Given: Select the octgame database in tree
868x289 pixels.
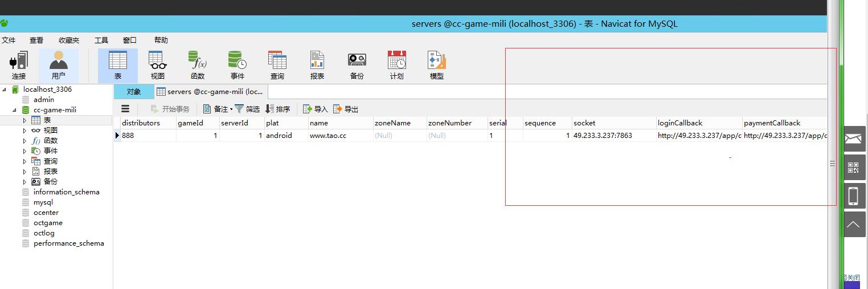Looking at the screenshot, I should coord(48,223).
